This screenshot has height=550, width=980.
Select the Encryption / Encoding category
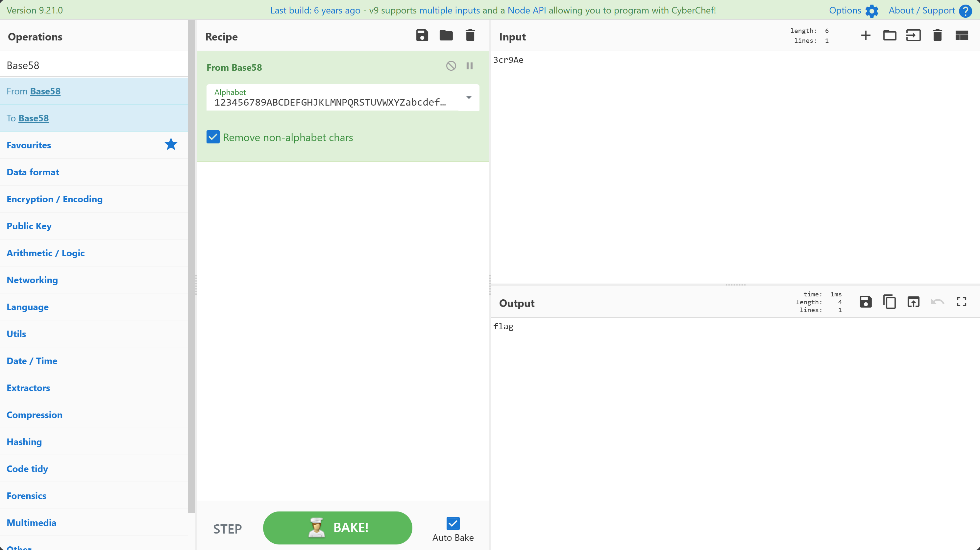pos(54,199)
